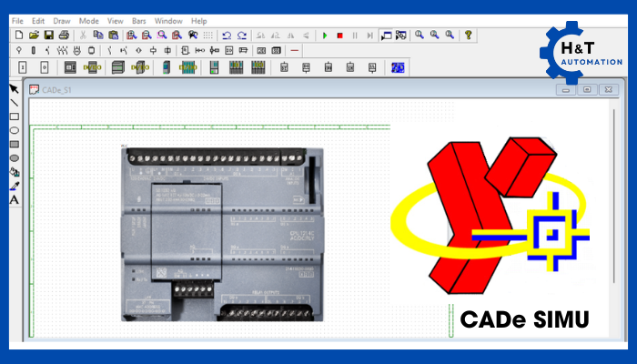This screenshot has width=637, height=364.
Task: Select the Line drawing tool
Action: click(x=14, y=103)
